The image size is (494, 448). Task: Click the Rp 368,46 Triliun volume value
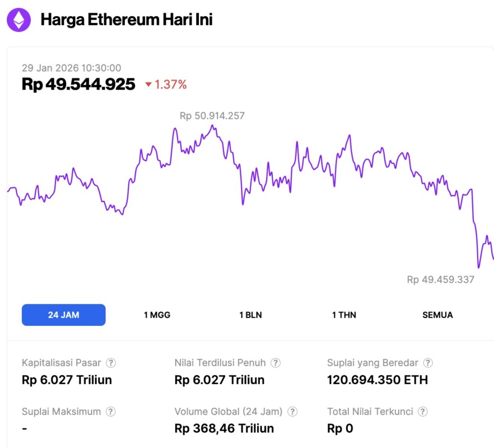point(224,429)
